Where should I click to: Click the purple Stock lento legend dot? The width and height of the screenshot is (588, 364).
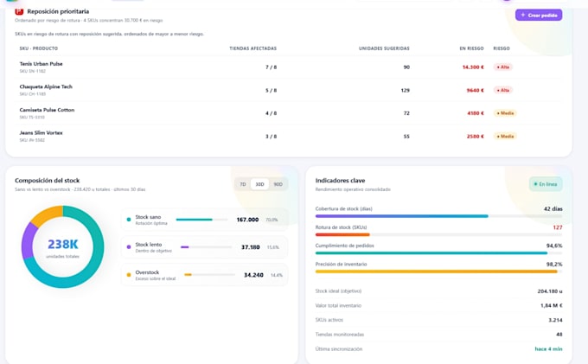(x=129, y=247)
